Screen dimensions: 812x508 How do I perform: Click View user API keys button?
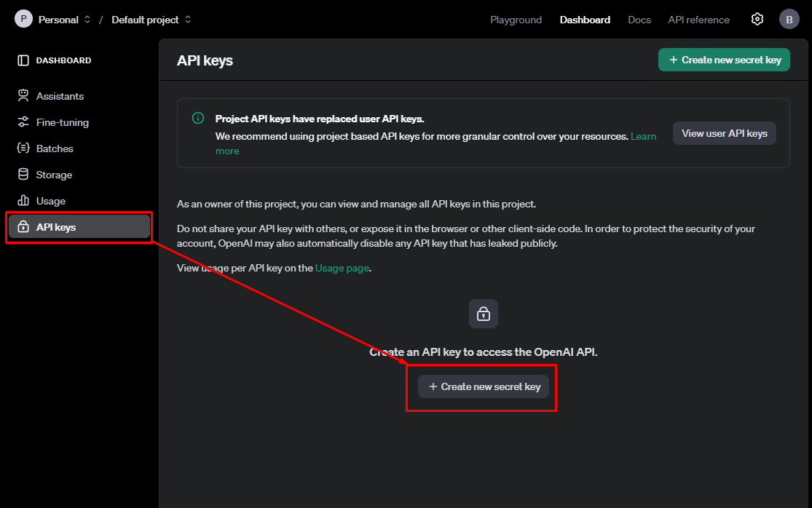[x=724, y=133]
